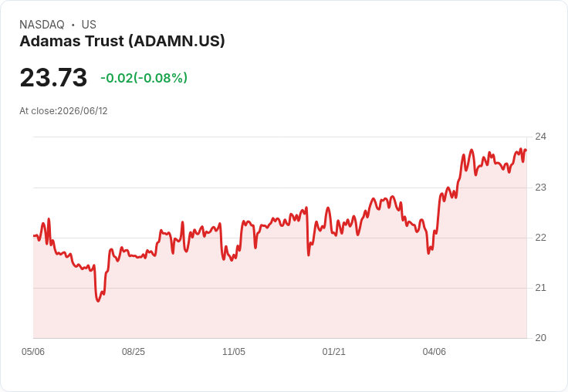Click the -0.02(-0.08%) change value
568x392 pixels.
point(144,78)
